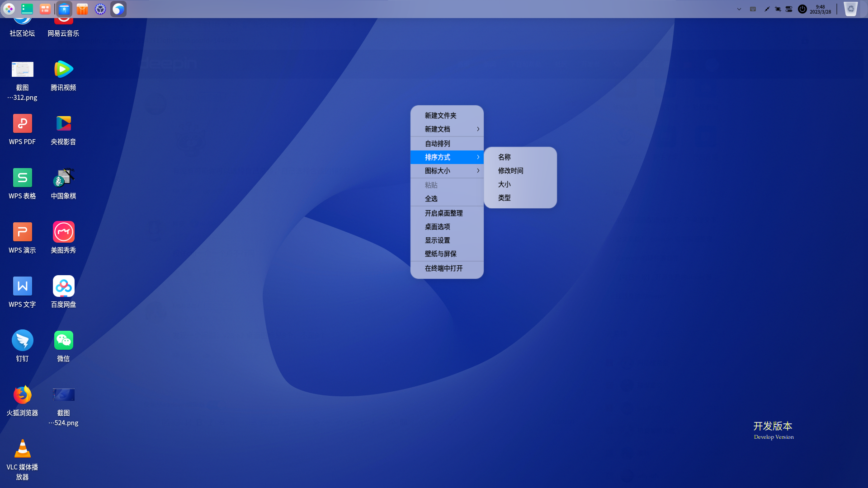Choose 类型 in the sort submenu
868x488 pixels.
(x=504, y=198)
